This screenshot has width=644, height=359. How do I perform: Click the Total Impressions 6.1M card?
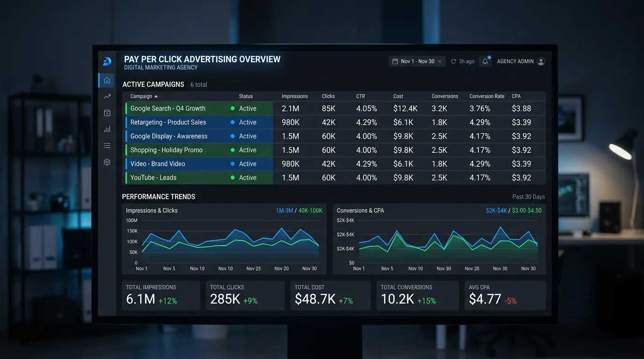[161, 295]
